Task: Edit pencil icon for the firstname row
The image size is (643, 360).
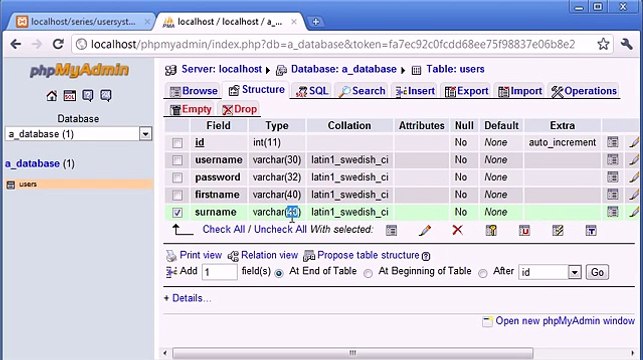Action: point(634,194)
